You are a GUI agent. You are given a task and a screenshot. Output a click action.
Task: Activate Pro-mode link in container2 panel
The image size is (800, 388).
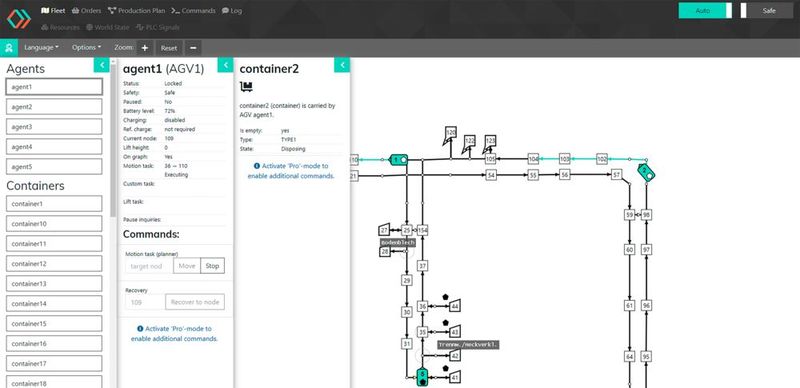tap(291, 171)
